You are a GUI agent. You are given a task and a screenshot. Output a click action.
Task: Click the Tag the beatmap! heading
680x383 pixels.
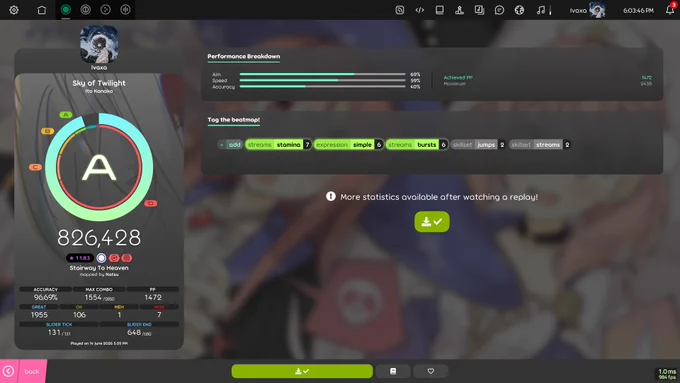tap(233, 120)
